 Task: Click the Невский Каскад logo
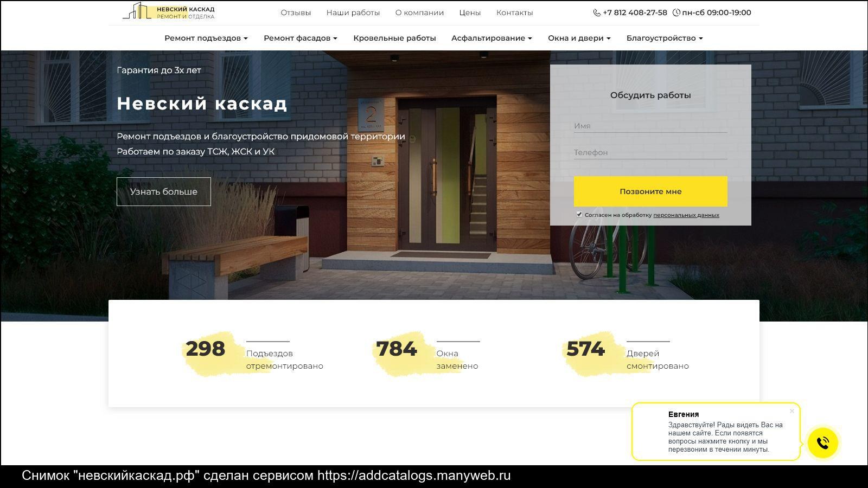click(169, 12)
